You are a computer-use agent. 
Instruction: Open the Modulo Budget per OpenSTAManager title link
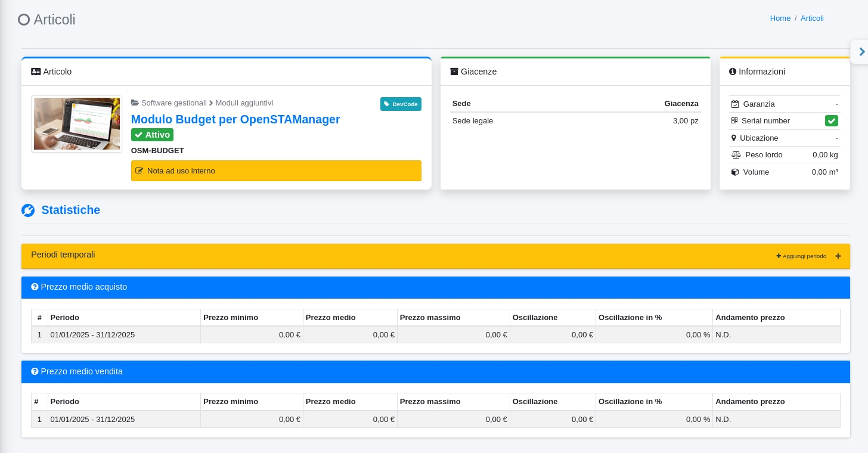click(235, 119)
